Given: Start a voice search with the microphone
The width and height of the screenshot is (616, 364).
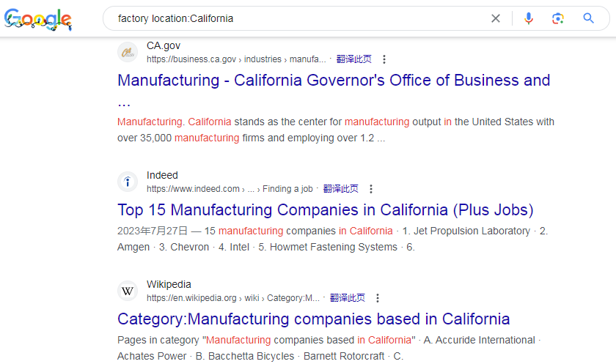Looking at the screenshot, I should [x=529, y=18].
